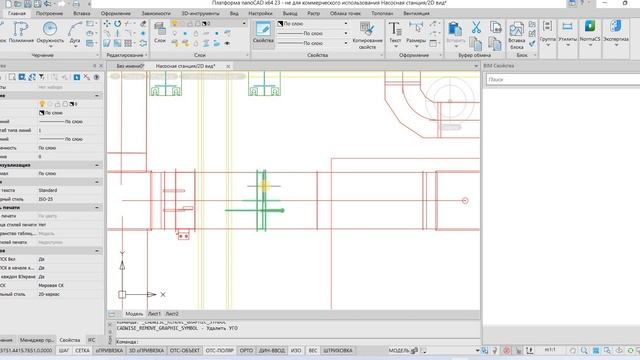Click the Команда command line input

pyautogui.click(x=297, y=342)
